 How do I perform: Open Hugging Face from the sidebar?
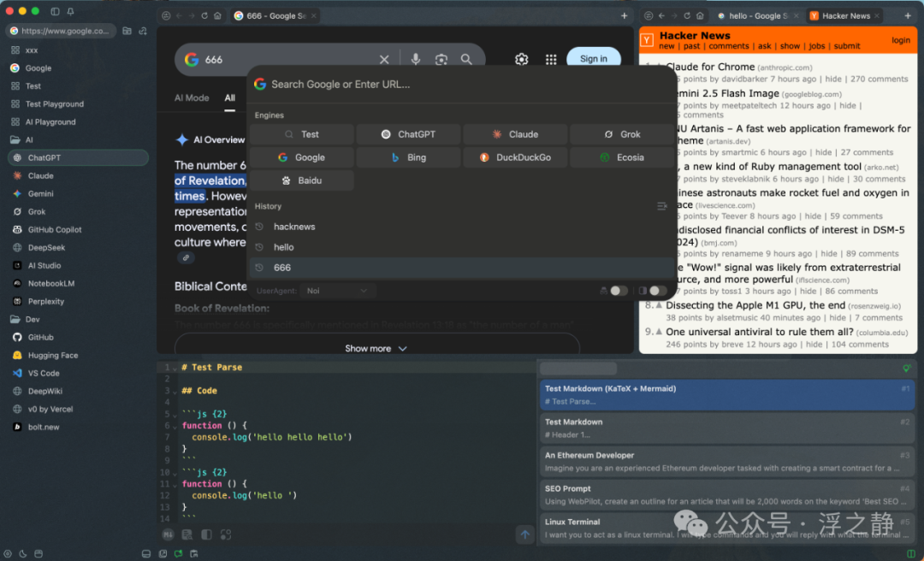(x=78, y=356)
